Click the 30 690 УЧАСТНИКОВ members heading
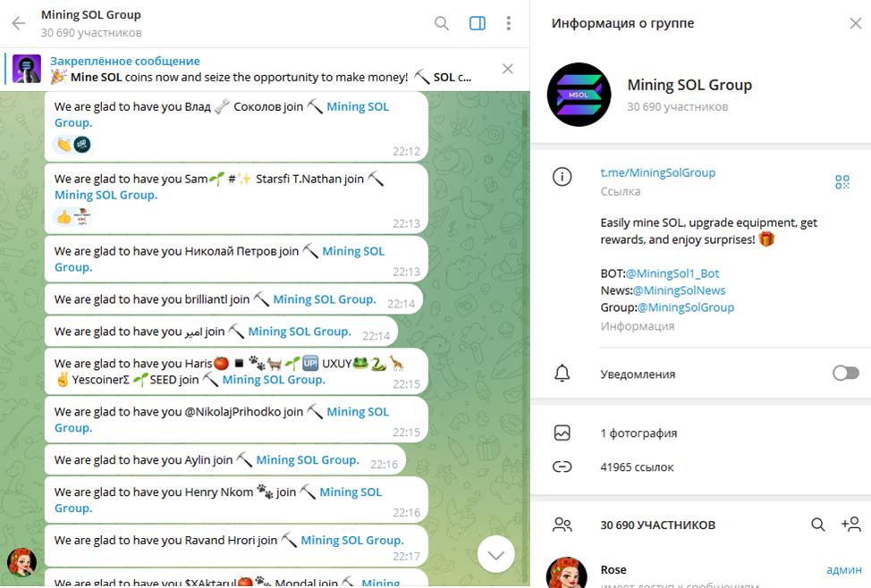This screenshot has height=588, width=871. tap(657, 525)
